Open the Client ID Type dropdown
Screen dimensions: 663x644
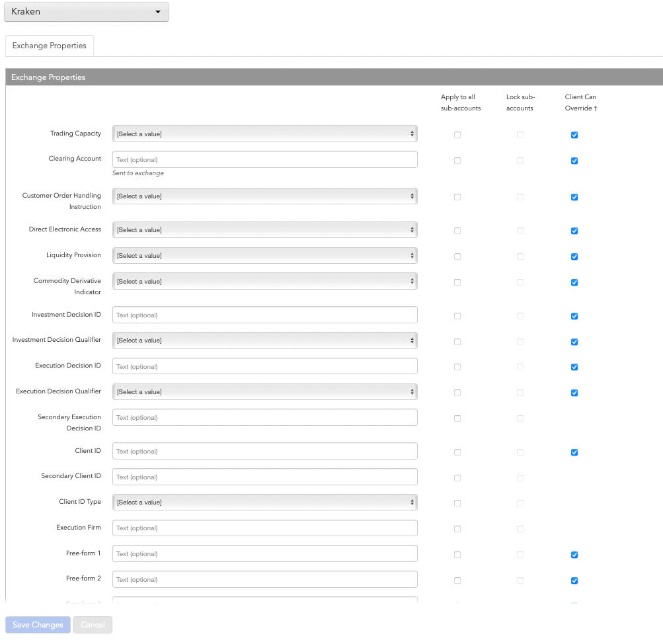coord(264,503)
